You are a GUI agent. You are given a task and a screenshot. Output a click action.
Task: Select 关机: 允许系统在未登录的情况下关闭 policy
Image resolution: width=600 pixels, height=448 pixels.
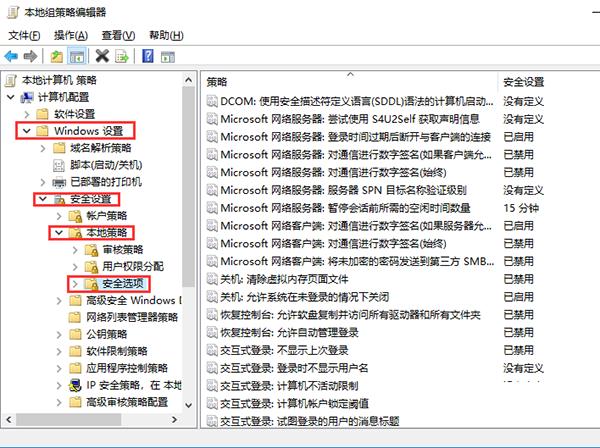pyautogui.click(x=304, y=297)
